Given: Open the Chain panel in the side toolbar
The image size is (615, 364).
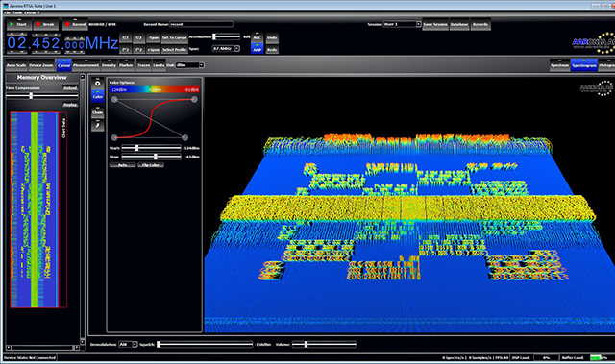Looking at the screenshot, I should 98,112.
